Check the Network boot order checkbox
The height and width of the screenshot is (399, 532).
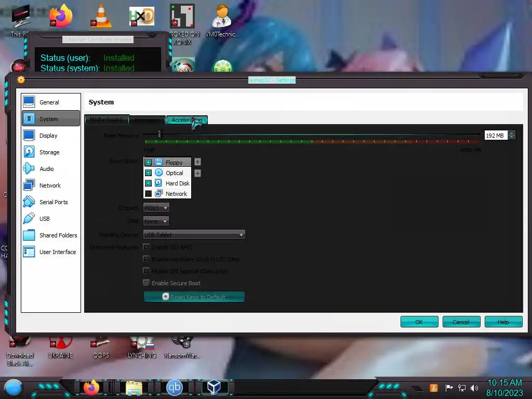(148, 194)
